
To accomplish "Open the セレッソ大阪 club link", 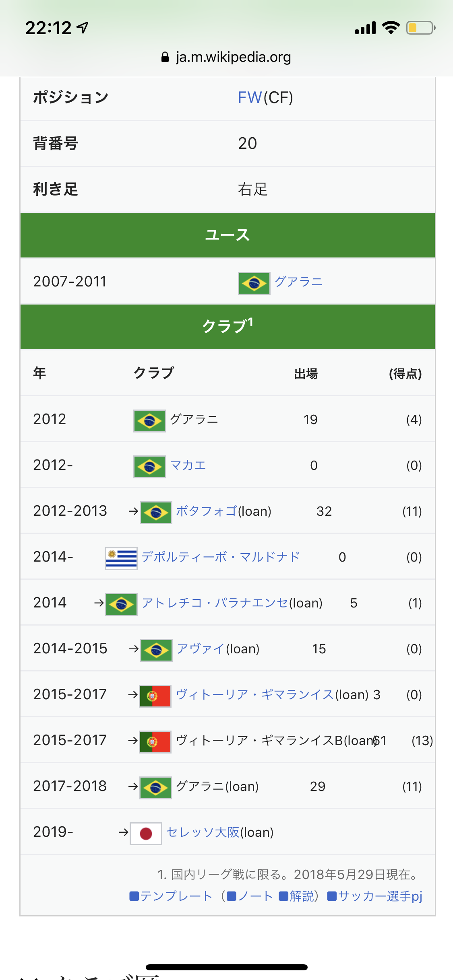I will [203, 832].
